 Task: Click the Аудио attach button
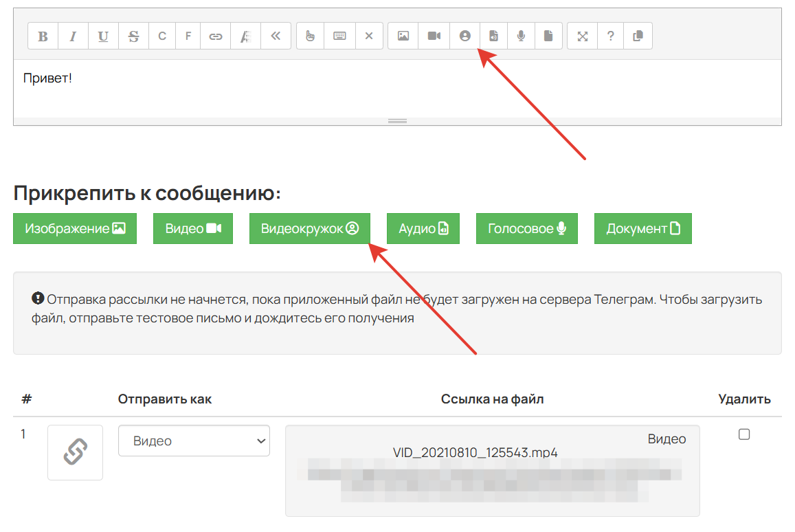423,229
